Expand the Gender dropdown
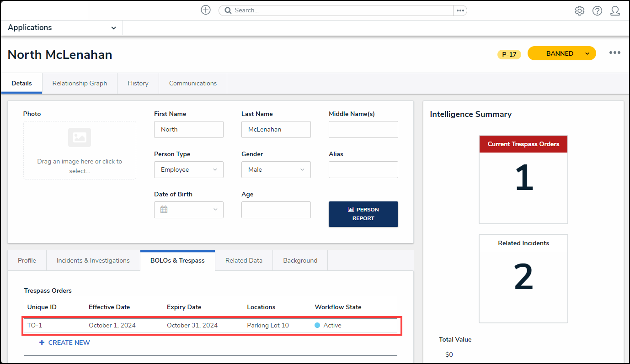 pyautogui.click(x=276, y=169)
